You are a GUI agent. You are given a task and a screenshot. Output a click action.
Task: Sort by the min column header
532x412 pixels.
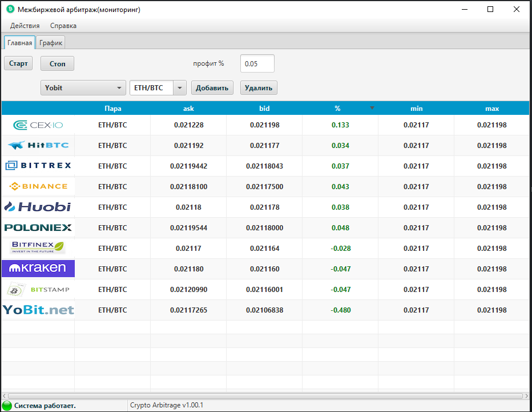click(416, 109)
